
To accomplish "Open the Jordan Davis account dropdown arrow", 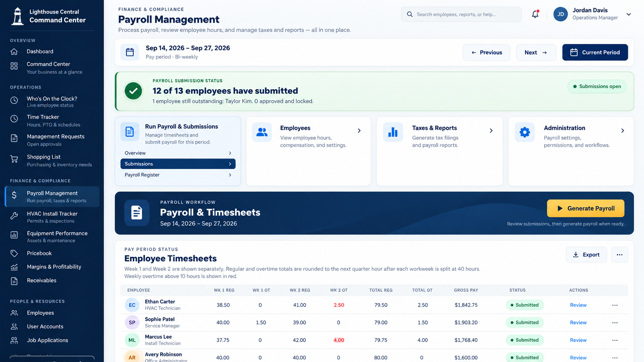I will (629, 14).
